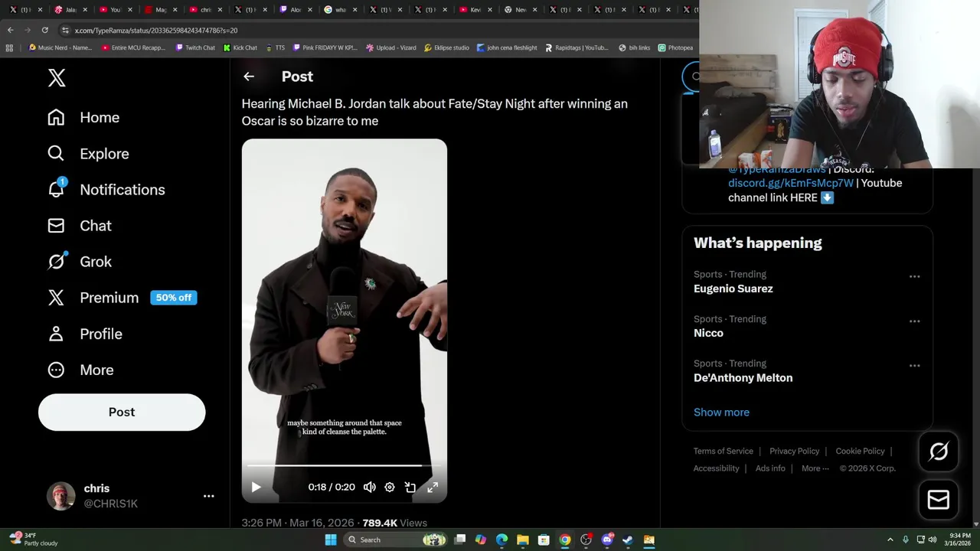The image size is (980, 551).
Task: Open File Explorer from the taskbar
Action: pyautogui.click(x=523, y=540)
